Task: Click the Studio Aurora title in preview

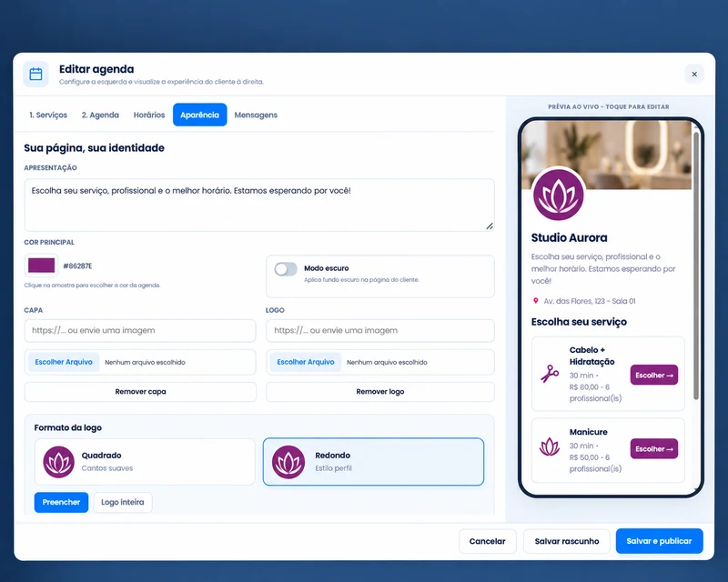Action: 570,237
